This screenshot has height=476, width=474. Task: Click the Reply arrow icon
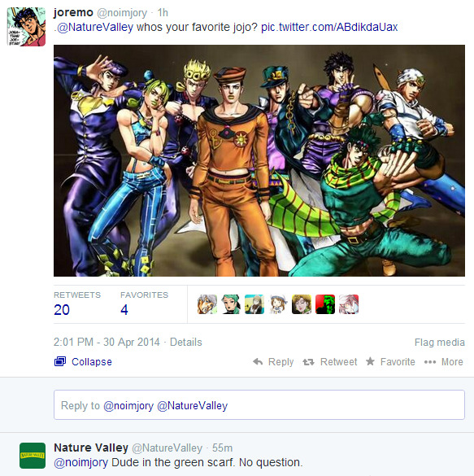[x=258, y=361]
